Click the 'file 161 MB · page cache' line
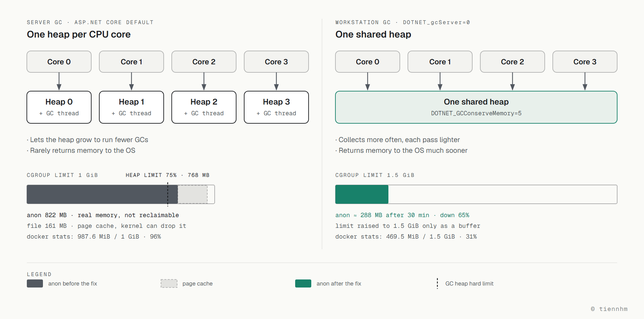This screenshot has height=319, width=644. pos(107,226)
